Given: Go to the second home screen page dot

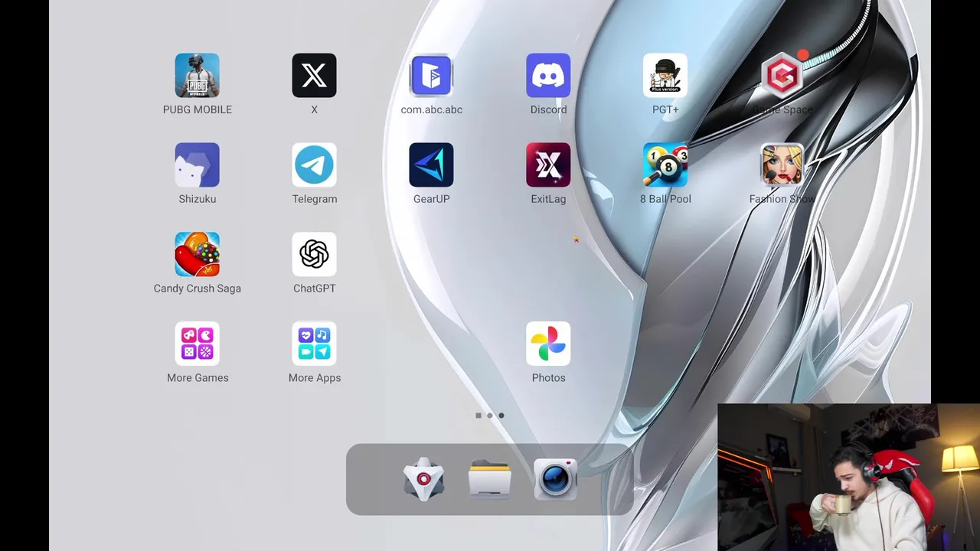Looking at the screenshot, I should coord(490,416).
